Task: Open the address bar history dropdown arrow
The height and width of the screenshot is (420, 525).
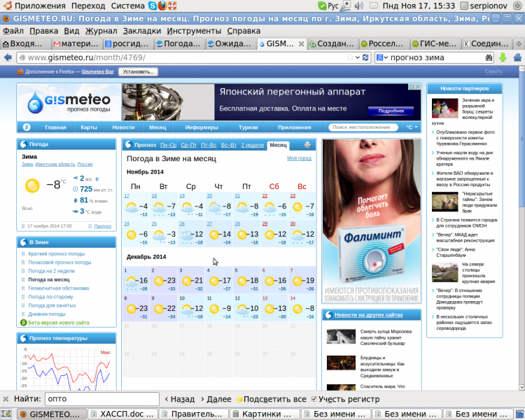Action: click(355, 57)
